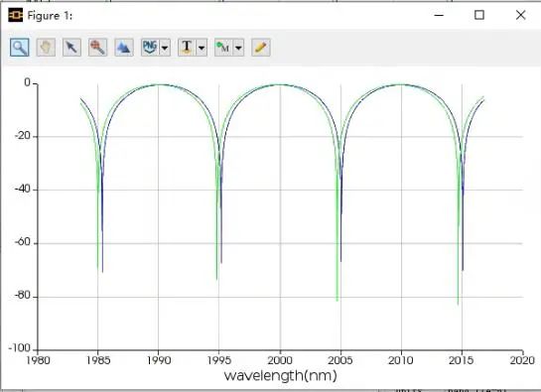
Task: Click the 2010 x-axis tick label
Action: [401, 360]
